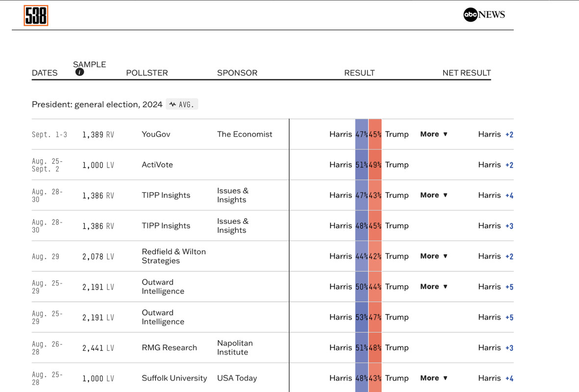Open the AVG. polling average badge
This screenshot has height=392, width=579.
182,104
